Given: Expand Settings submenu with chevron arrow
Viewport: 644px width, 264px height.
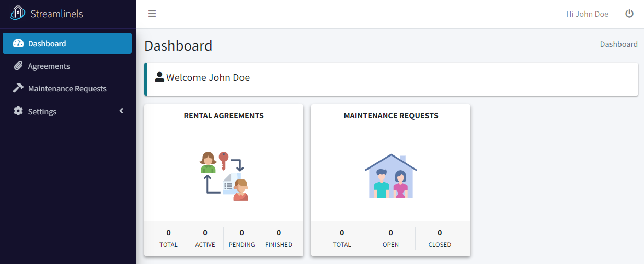Looking at the screenshot, I should (x=121, y=111).
